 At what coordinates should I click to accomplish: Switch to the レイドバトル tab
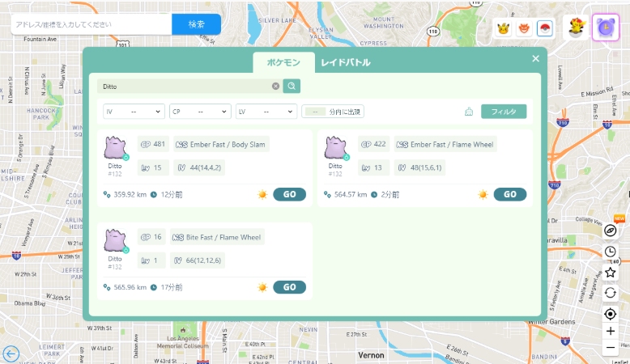pyautogui.click(x=346, y=62)
